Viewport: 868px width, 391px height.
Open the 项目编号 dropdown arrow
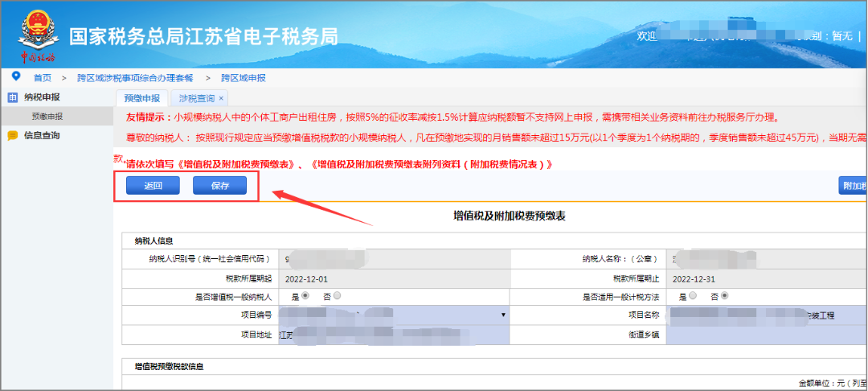coord(503,315)
